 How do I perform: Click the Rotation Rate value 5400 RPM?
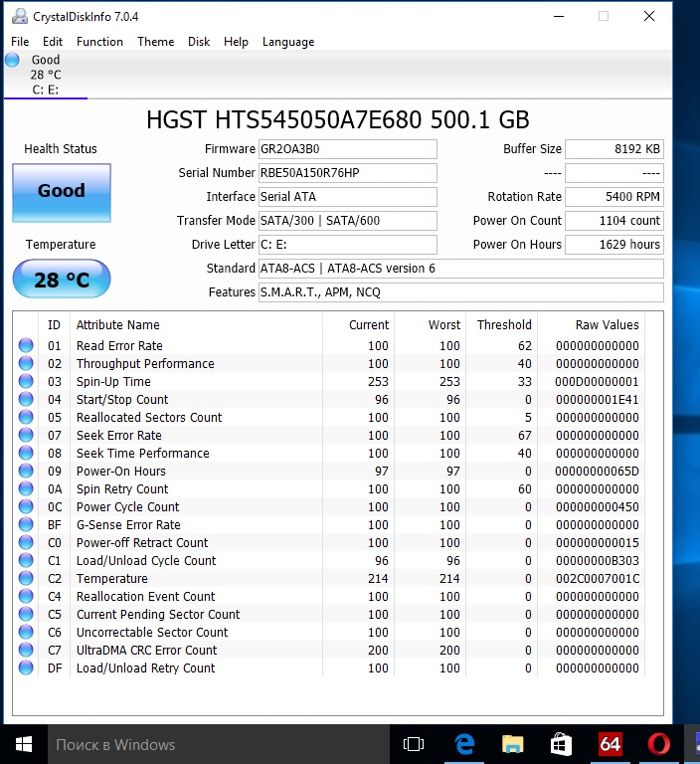(613, 197)
